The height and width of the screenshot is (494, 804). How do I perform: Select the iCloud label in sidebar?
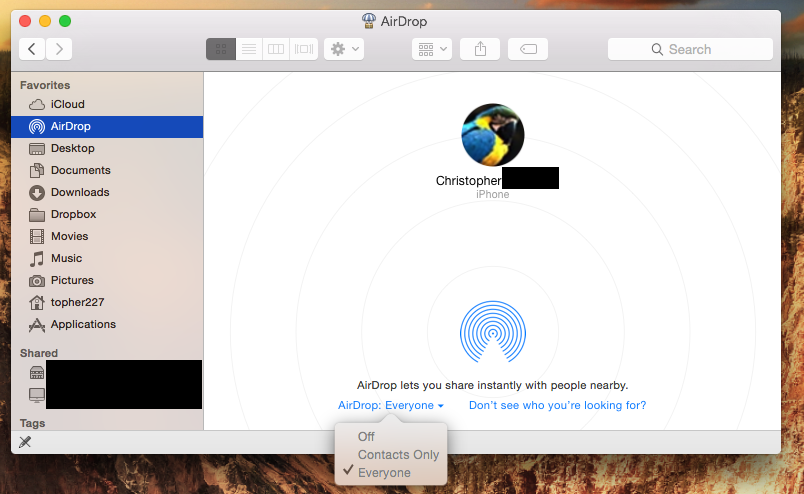coord(67,104)
